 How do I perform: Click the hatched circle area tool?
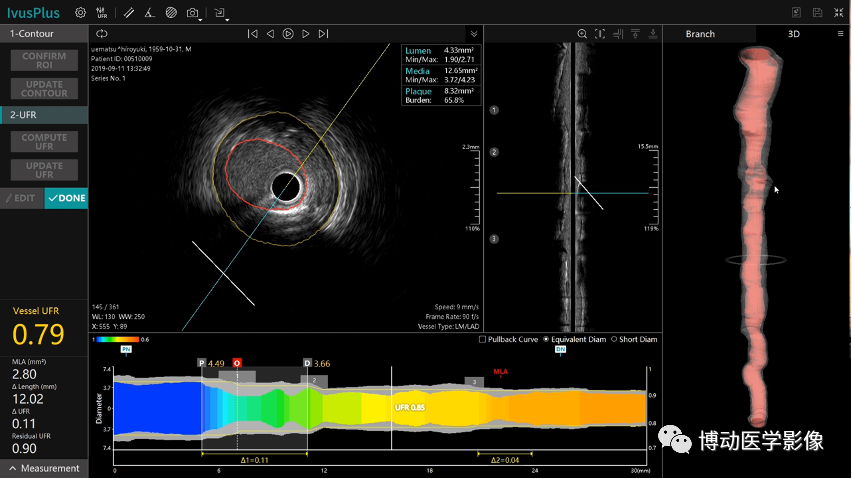(x=171, y=13)
